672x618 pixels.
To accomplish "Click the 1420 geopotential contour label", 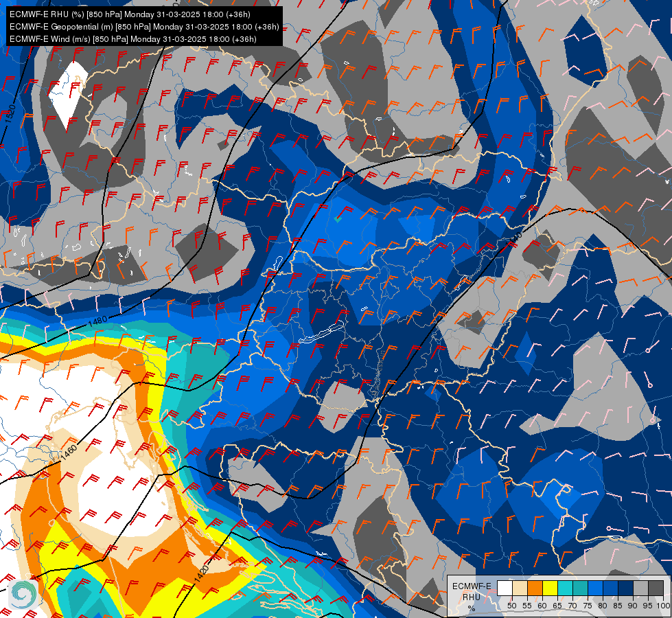I will pyautogui.click(x=201, y=574).
